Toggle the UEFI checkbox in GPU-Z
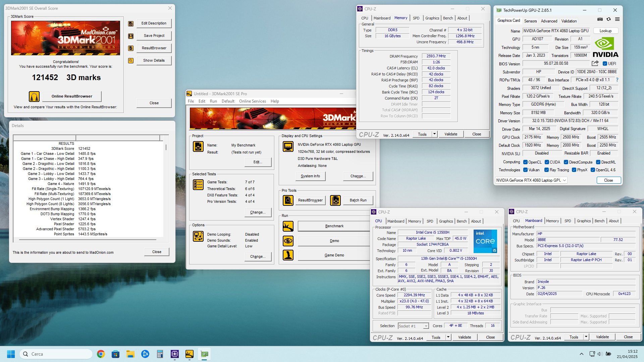 click(x=605, y=64)
